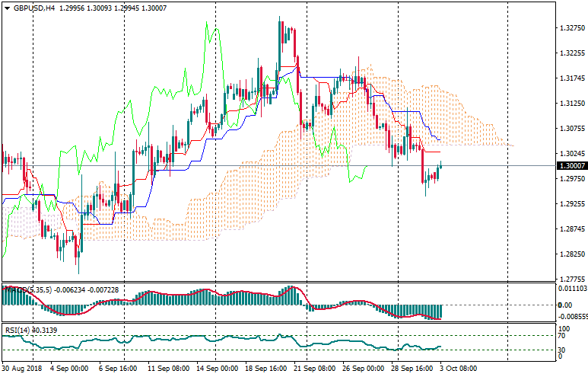Click the triangle arrow beside GBPUSD,H4
The image size is (588, 377).
[7, 8]
